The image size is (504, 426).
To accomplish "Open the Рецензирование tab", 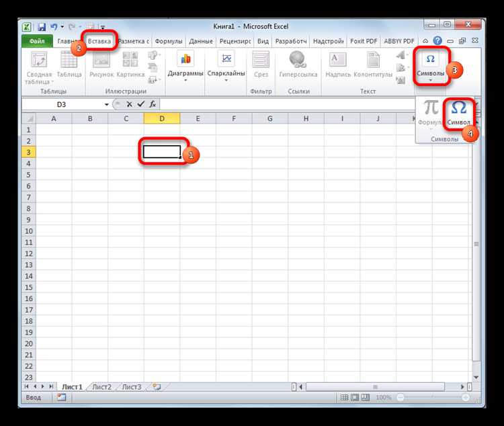I will 235,41.
